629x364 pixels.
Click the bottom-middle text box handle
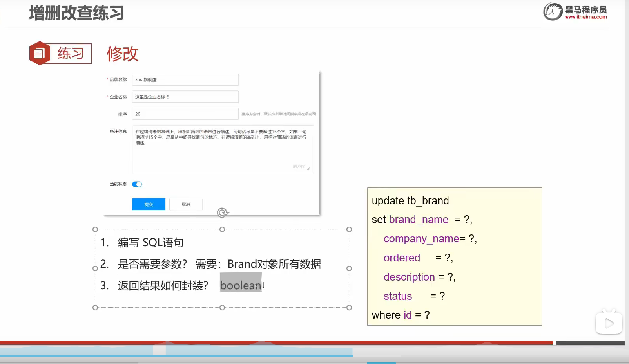222,308
